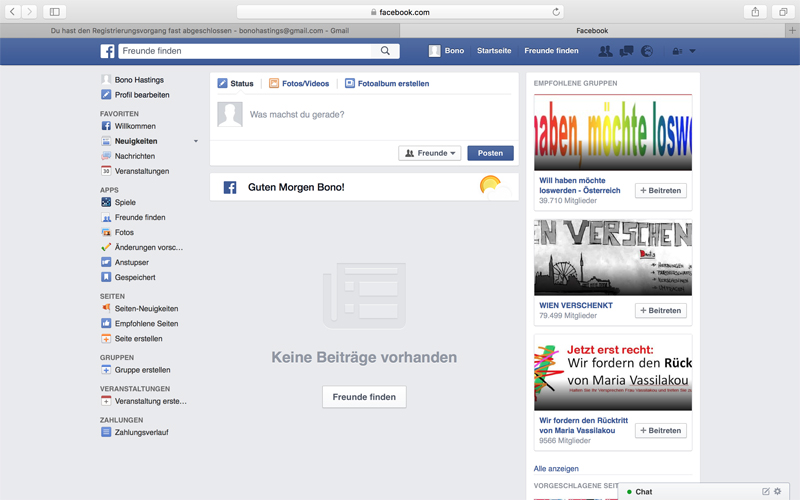Screen dimensions: 800x500
Task: Select the Facebook browser tab
Action: [592, 31]
